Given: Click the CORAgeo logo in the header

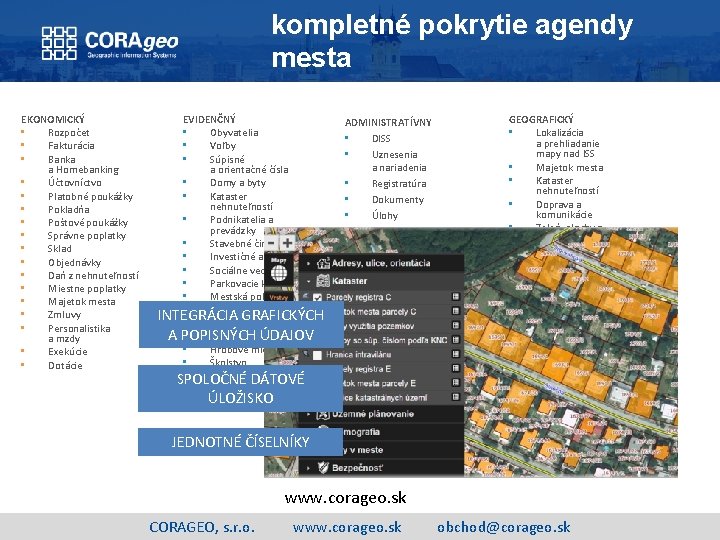Looking at the screenshot, I should [x=109, y=43].
